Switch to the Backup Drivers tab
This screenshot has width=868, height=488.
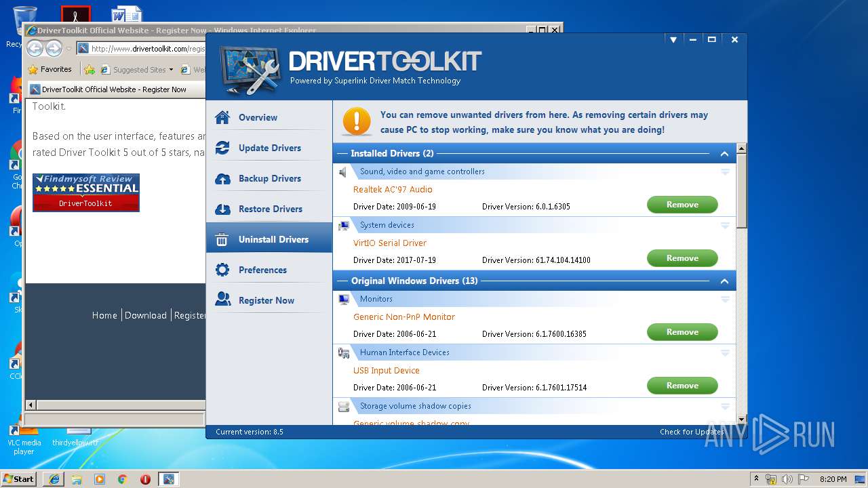coord(269,178)
